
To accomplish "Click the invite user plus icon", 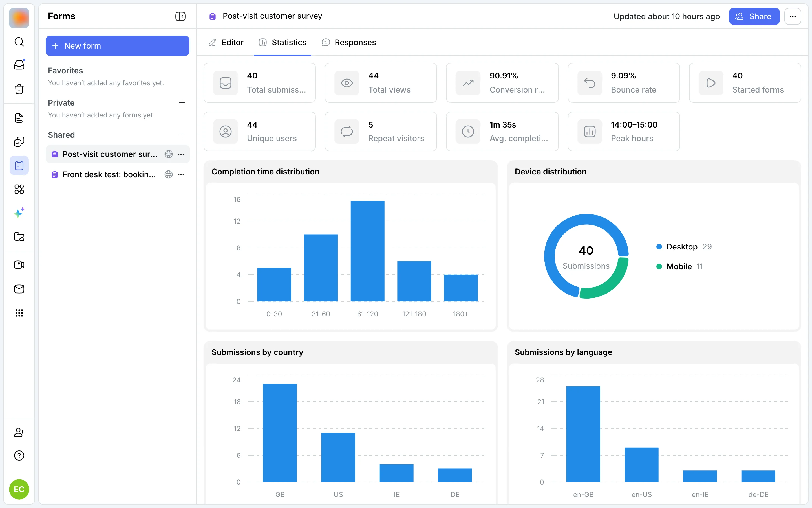I will coord(19,432).
